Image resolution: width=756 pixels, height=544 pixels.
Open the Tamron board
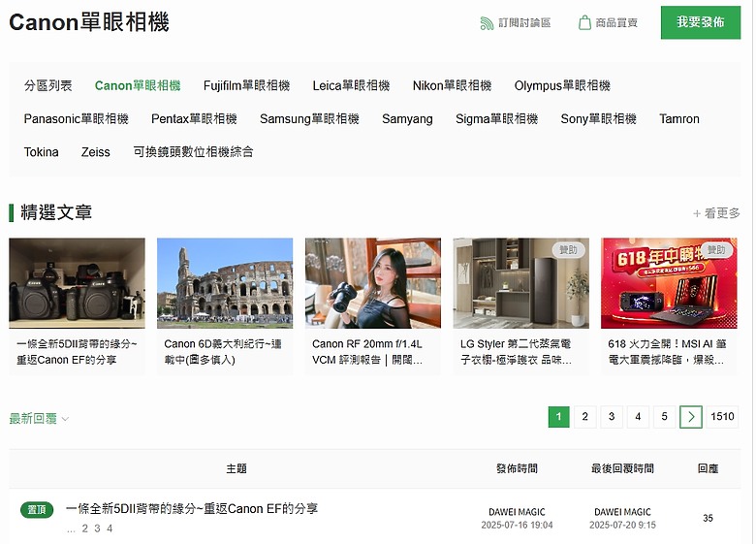[x=679, y=118]
